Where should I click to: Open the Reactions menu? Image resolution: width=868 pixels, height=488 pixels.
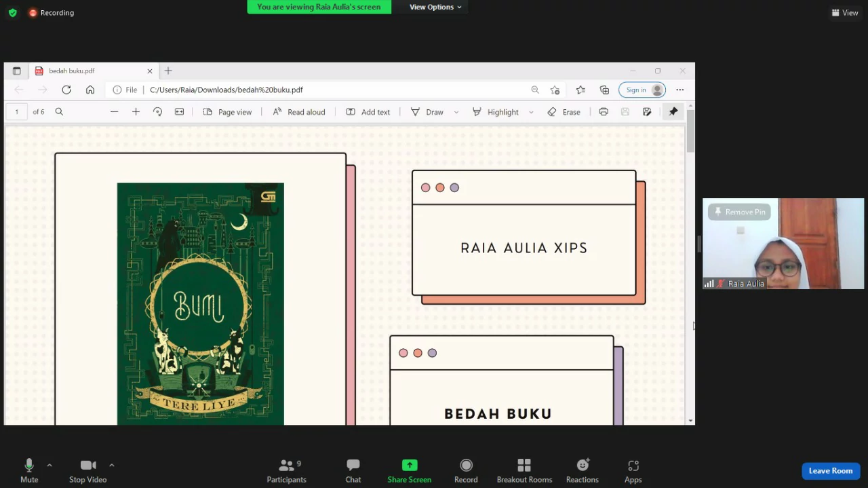click(x=583, y=470)
